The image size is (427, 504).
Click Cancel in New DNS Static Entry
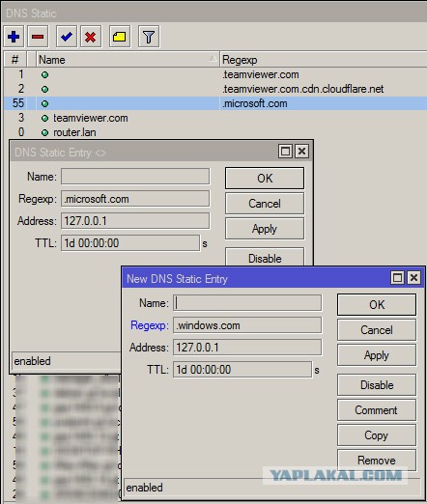(x=377, y=330)
